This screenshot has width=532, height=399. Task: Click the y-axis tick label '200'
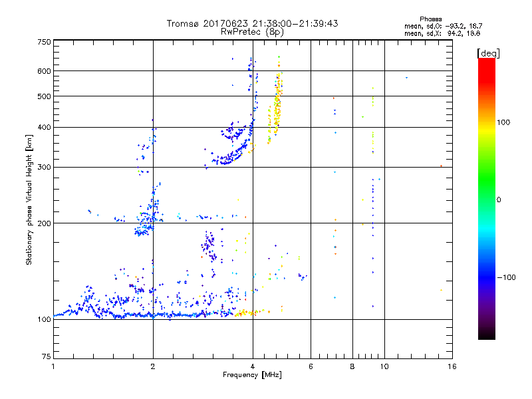[x=44, y=223]
